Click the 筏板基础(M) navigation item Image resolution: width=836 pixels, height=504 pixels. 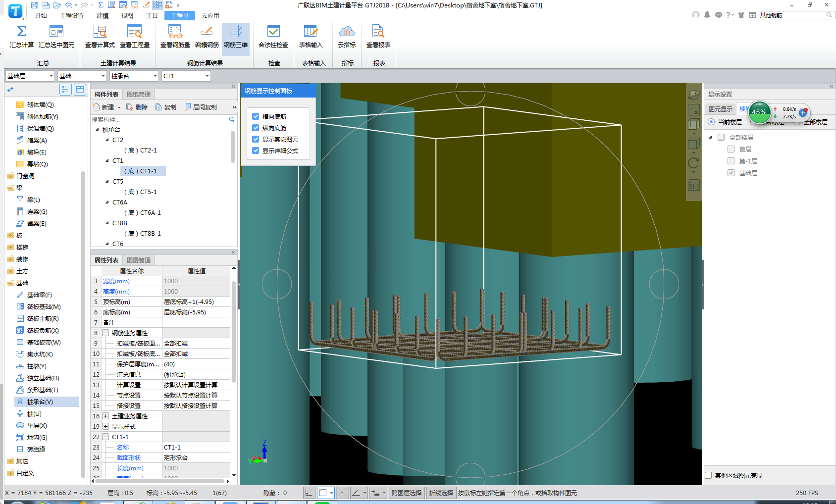pyautogui.click(x=44, y=307)
